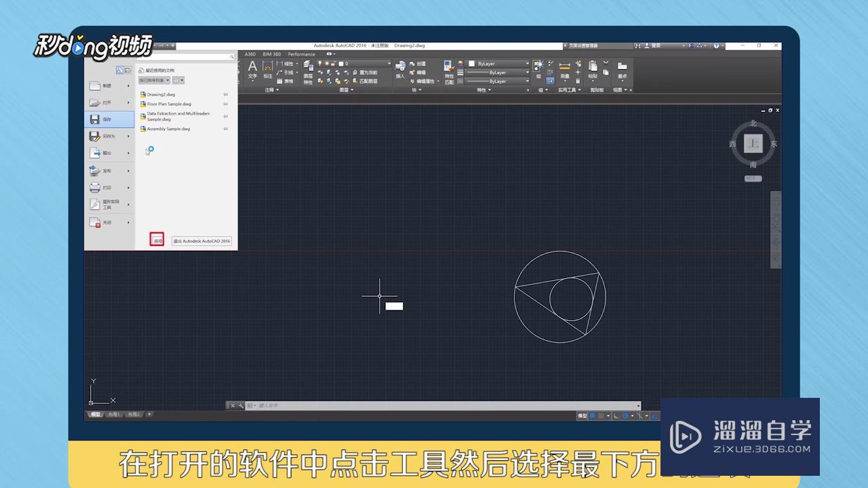Viewport: 868px width, 488px height.
Task: Open the linetype ByLayer dropdown
Action: 527,71
